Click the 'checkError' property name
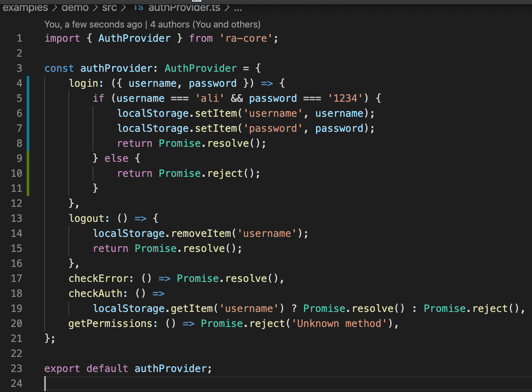The height and width of the screenshot is (392, 532). point(99,279)
